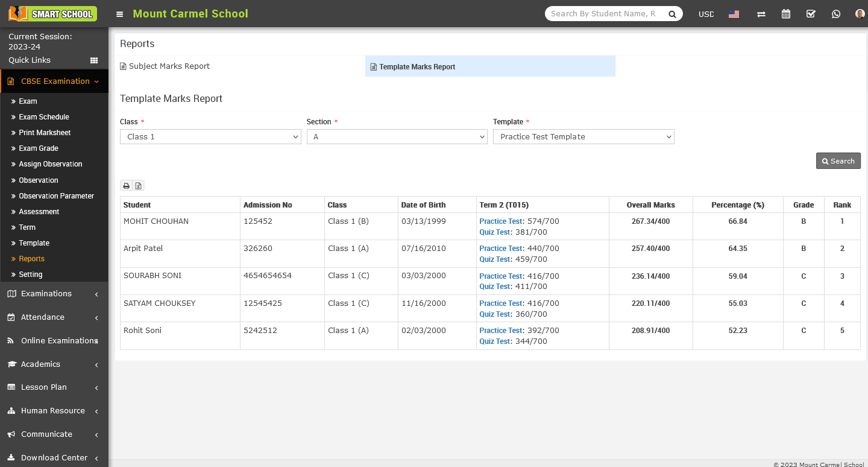Open the language flag icon
The width and height of the screenshot is (868, 467).
(734, 14)
